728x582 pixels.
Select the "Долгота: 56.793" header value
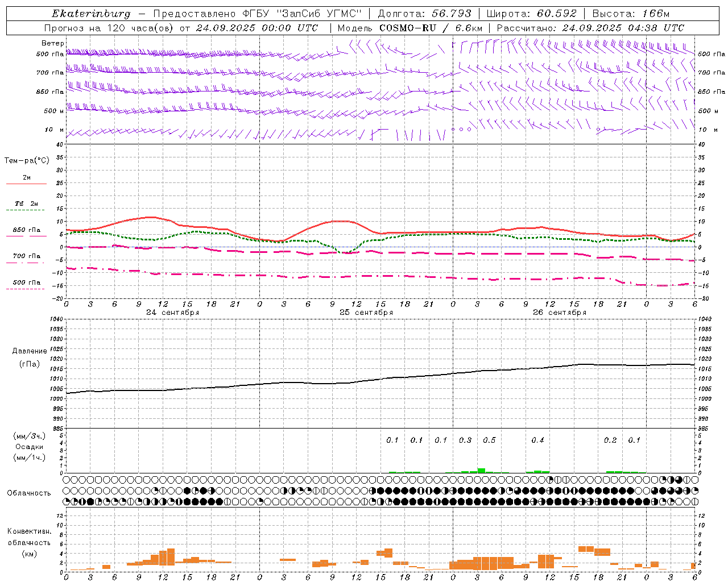424,14
